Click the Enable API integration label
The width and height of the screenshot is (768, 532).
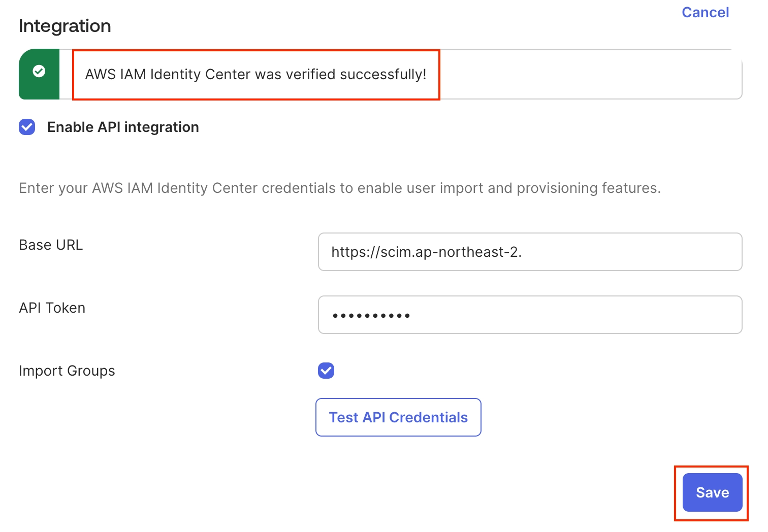pyautogui.click(x=123, y=127)
